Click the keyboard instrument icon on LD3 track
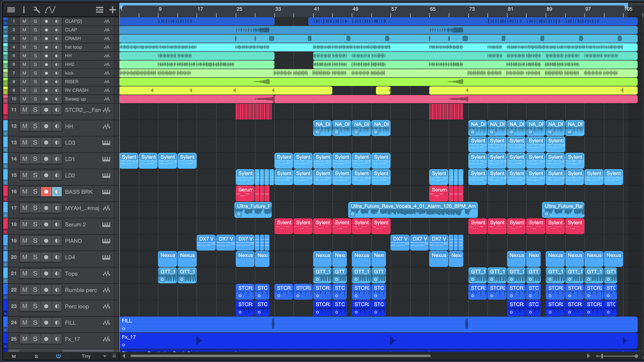Viewport: 644px width, 362px height. (106, 143)
